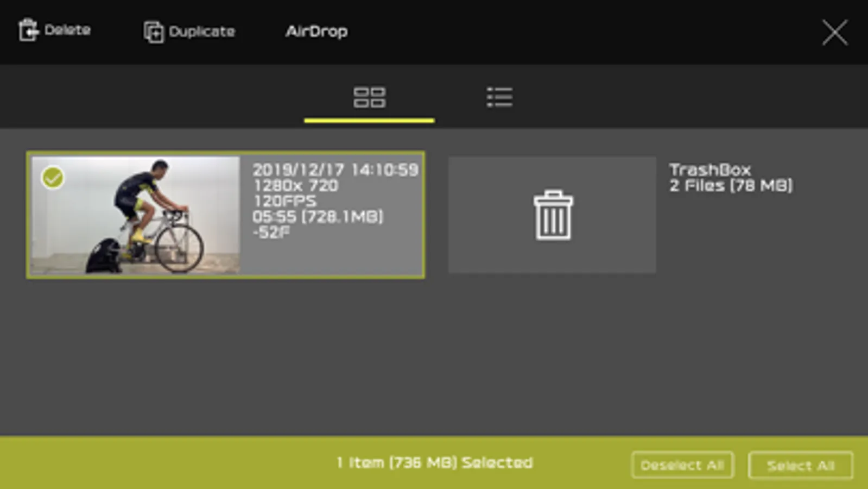Click the Duplicate label text
This screenshot has height=489, width=868.
(201, 32)
